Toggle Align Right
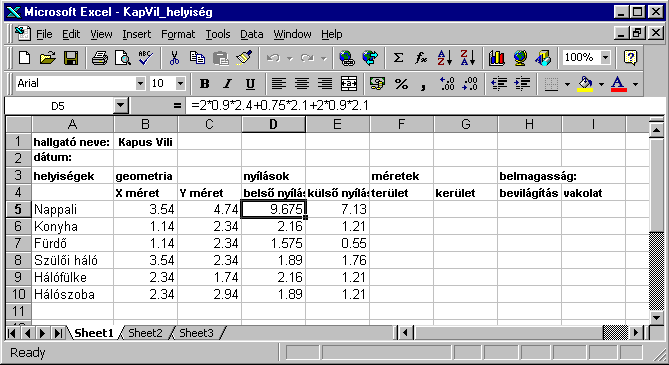 click(325, 83)
